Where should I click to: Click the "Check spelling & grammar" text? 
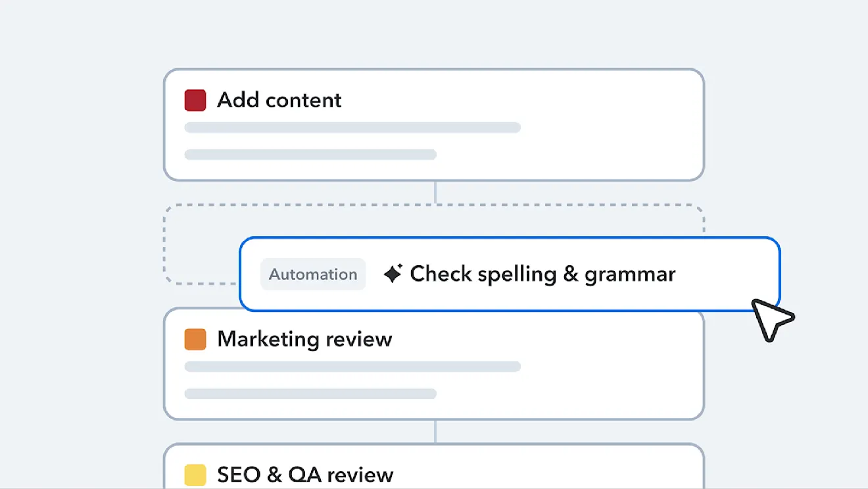[x=542, y=274]
